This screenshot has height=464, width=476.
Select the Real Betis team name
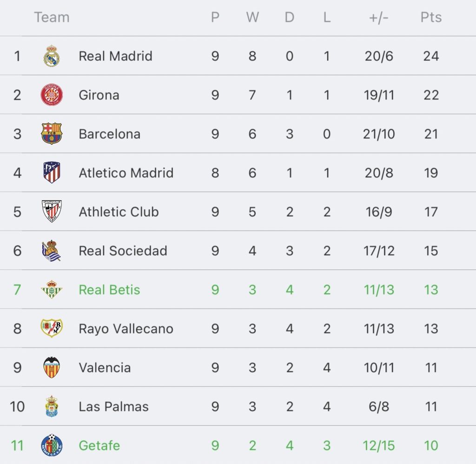coord(109,290)
